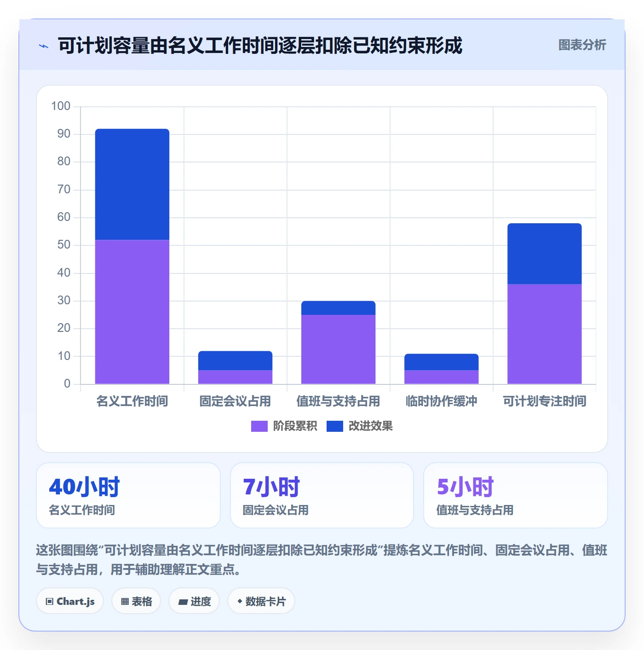Click the purple segment of 可计划专注时间 bar
Viewport: 644px width, 650px height.
click(x=544, y=334)
